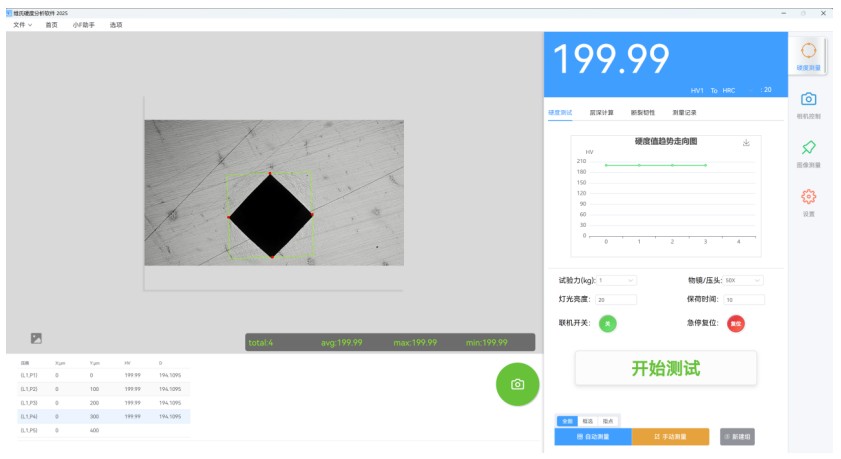841x459 pixels.
Task: Click the HRC conversion label
Action: click(x=728, y=91)
